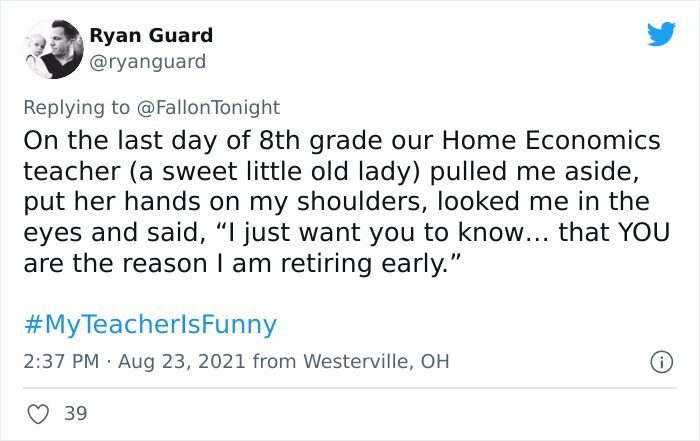Visit the @ryanguard handle link
The width and height of the screenshot is (700, 441).
tap(147, 62)
